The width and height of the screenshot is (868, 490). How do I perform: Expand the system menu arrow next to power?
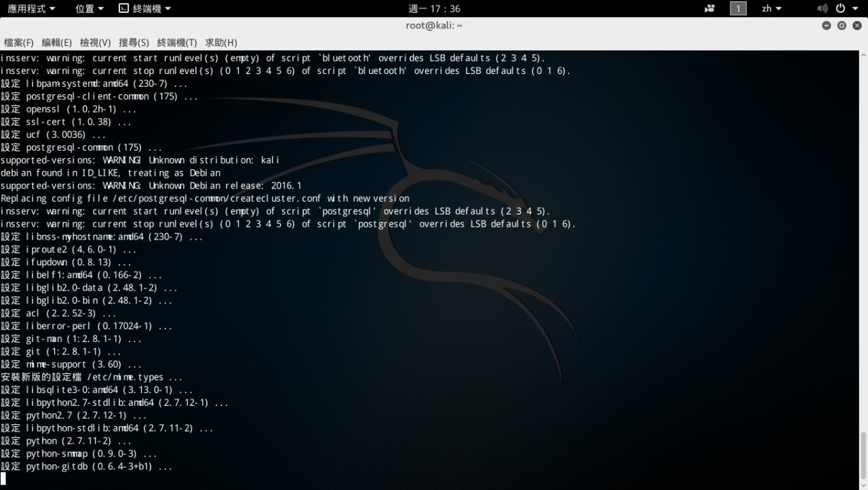pos(856,9)
